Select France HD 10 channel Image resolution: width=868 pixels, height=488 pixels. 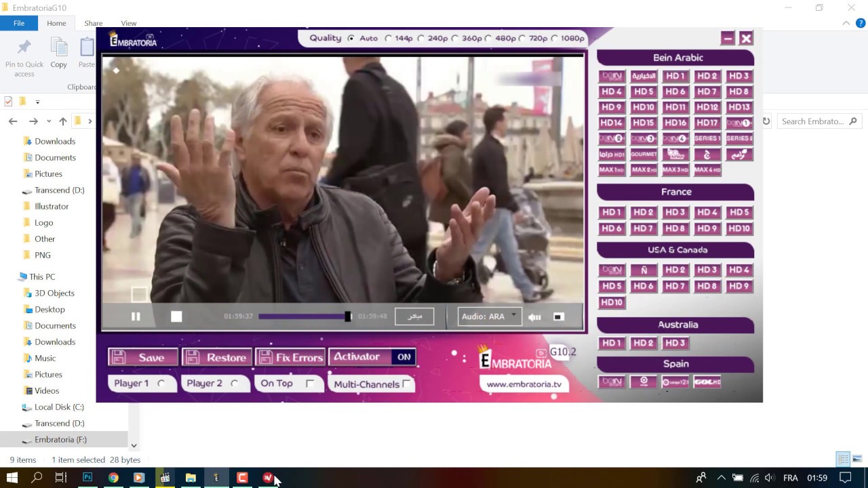739,228
